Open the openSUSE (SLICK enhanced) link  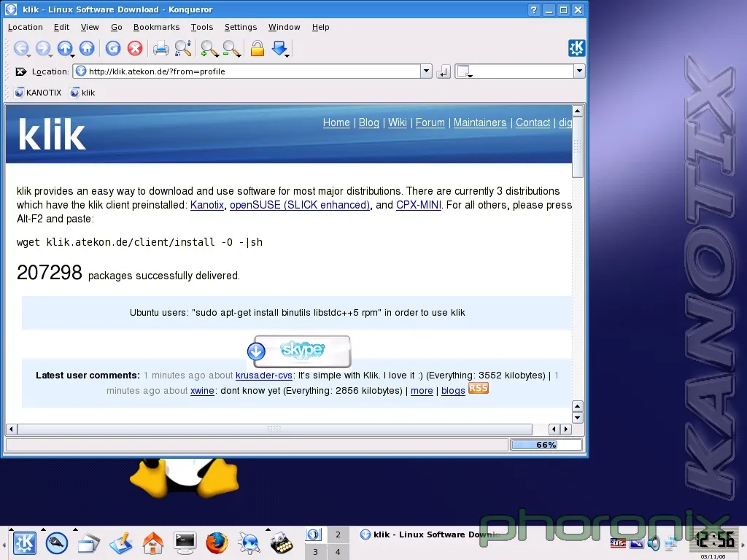click(300, 205)
